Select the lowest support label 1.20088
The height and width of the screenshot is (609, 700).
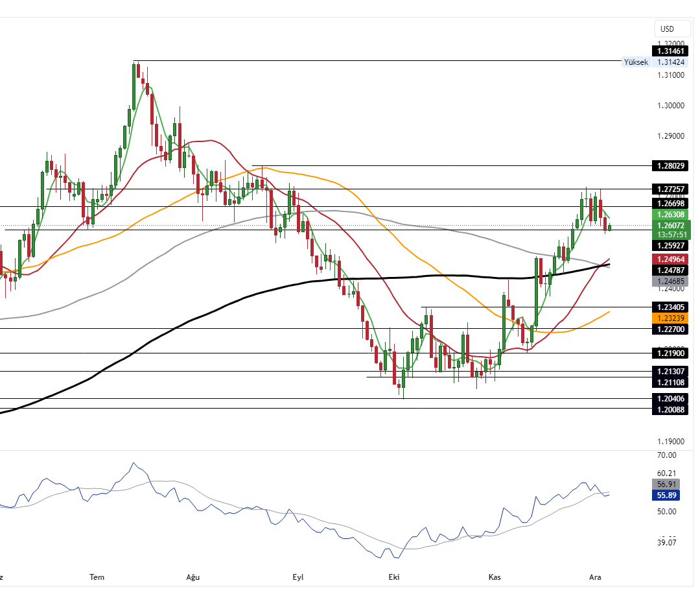(x=670, y=410)
